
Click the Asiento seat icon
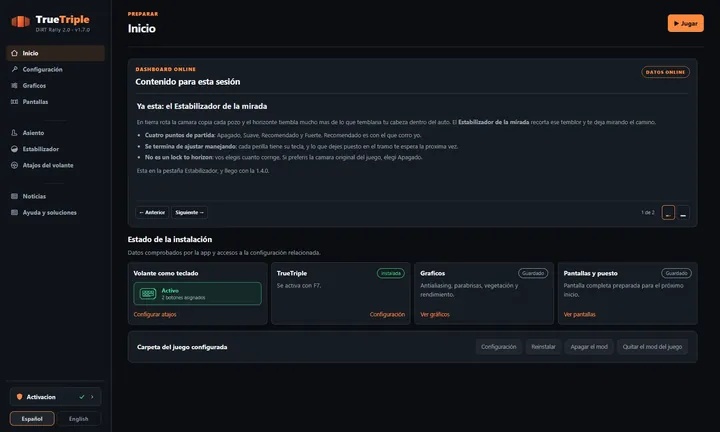(x=14, y=133)
